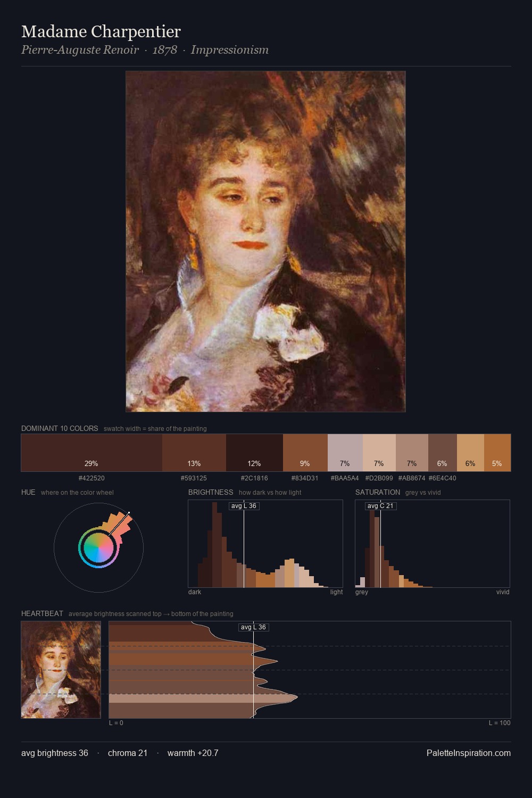The image size is (532, 798).
Task: Click the warmth +20.7 footer stat
Action: (193, 753)
